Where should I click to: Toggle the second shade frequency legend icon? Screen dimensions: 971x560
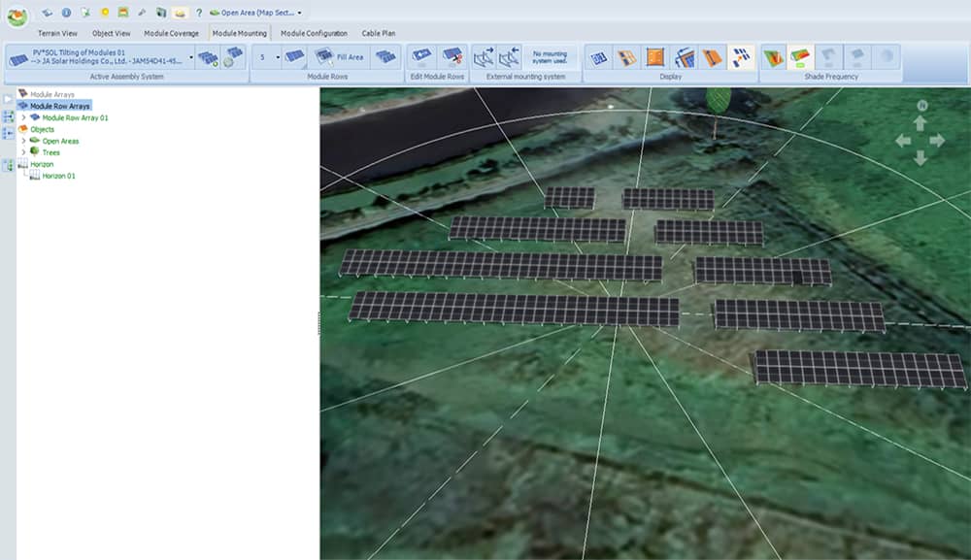pyautogui.click(x=800, y=57)
